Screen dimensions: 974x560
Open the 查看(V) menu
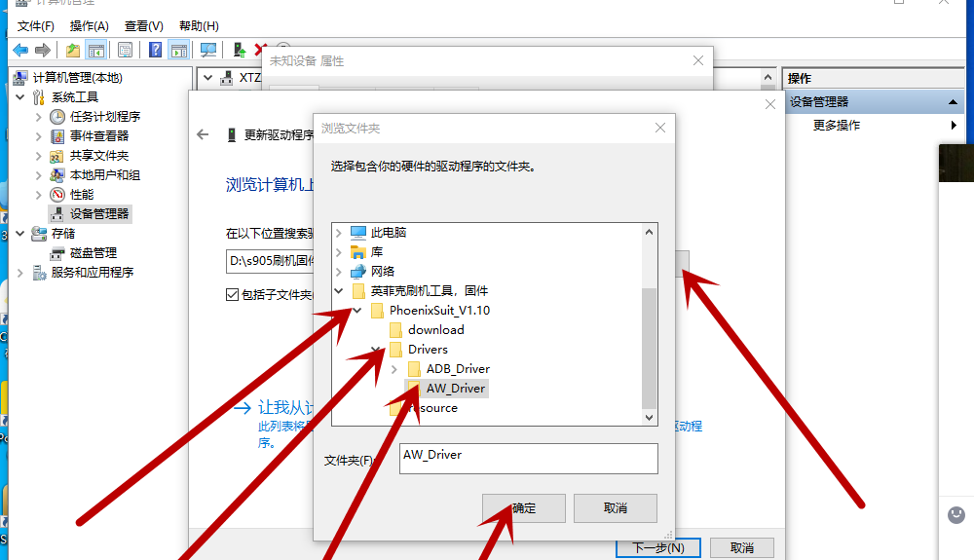click(x=143, y=26)
